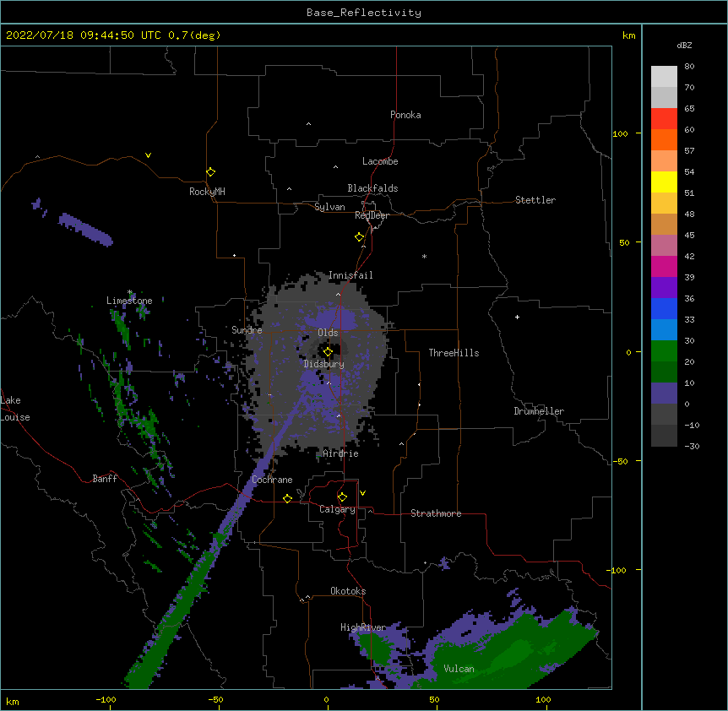Select the light gray 70-80 dBZ legend swatch

[x=664, y=77]
